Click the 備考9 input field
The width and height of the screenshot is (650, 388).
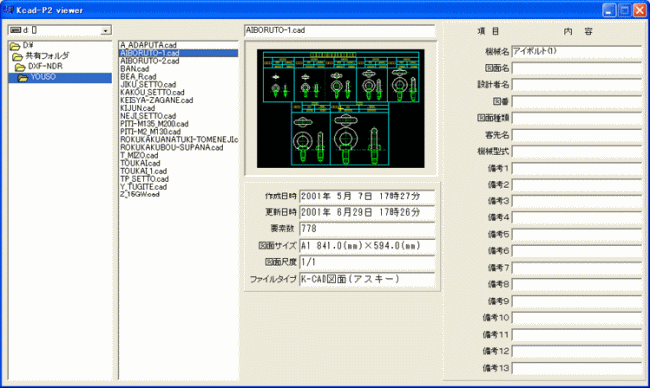577,301
